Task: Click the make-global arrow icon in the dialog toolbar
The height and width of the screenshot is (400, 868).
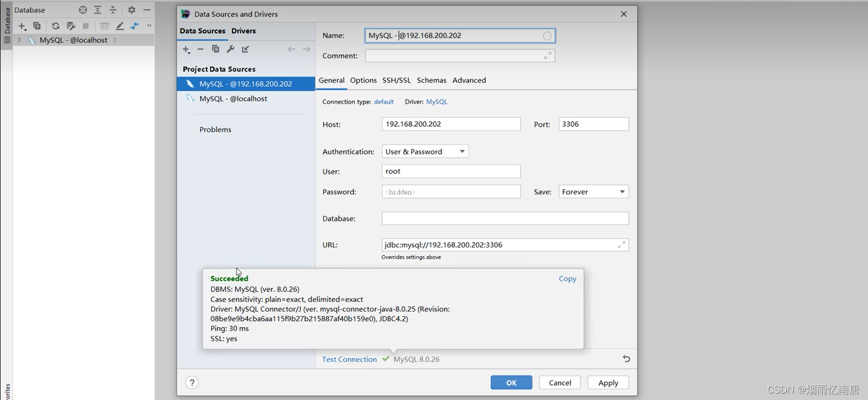Action: 245,49
